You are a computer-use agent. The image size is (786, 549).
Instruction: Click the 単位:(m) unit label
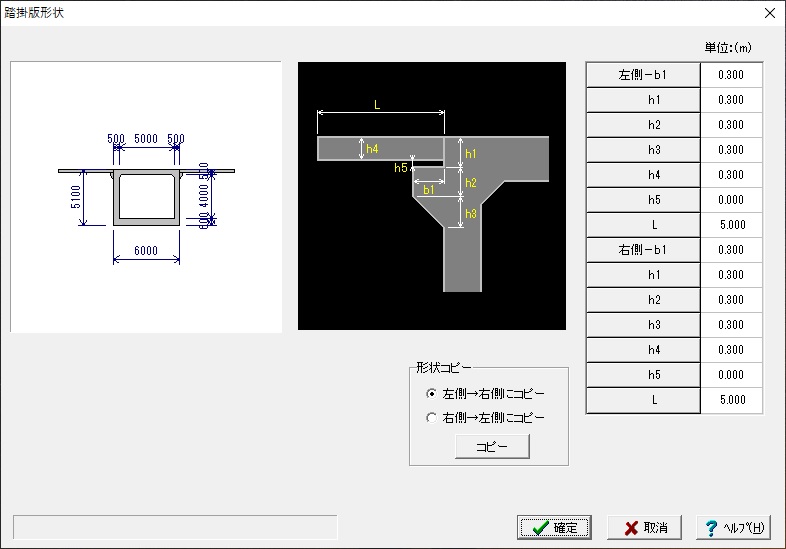click(728, 48)
